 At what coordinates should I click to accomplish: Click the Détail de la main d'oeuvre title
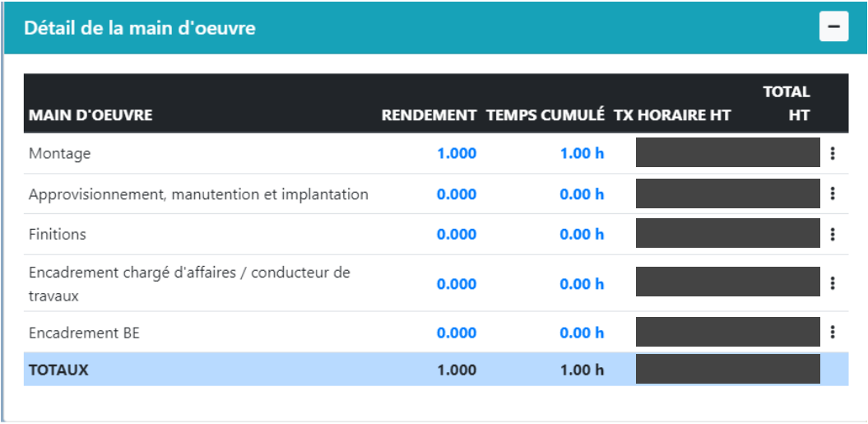point(139,28)
